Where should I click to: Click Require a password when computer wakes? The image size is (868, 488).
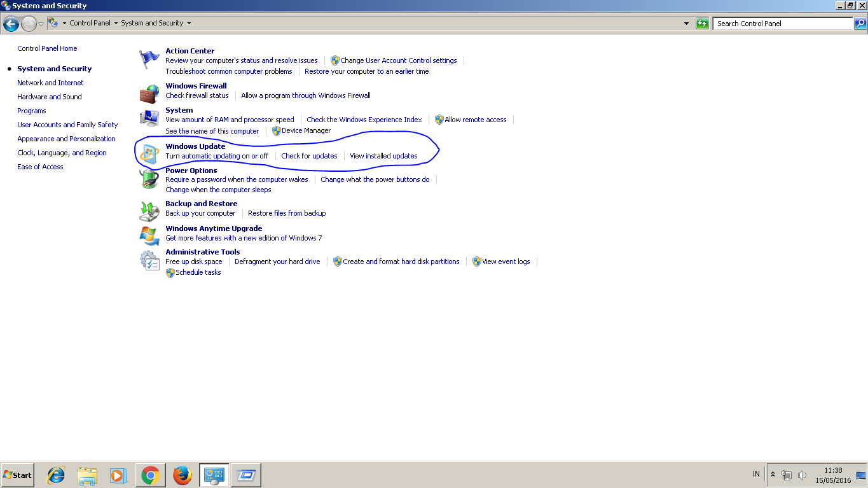237,179
